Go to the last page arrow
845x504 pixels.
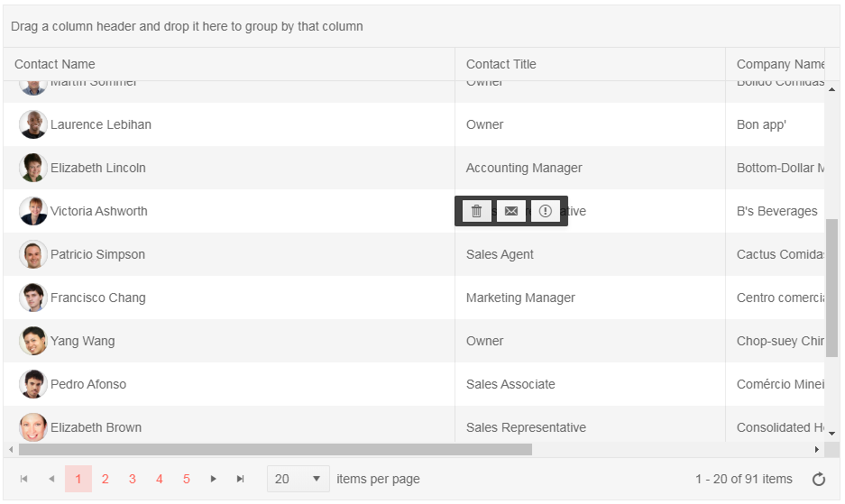tap(241, 480)
